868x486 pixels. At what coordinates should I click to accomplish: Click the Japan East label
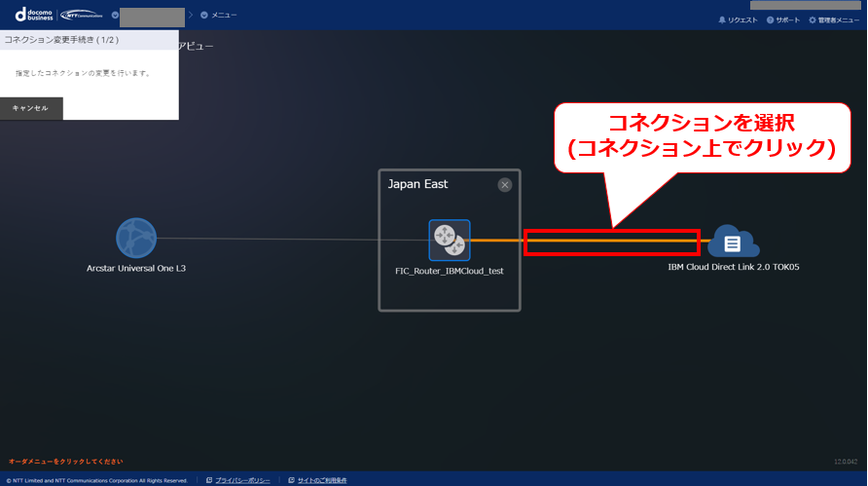point(417,184)
